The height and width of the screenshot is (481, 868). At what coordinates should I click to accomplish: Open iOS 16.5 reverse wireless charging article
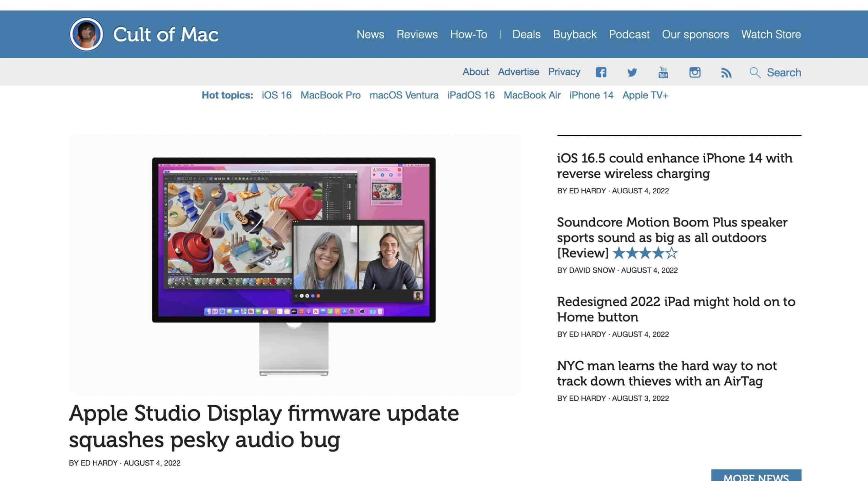[x=675, y=166]
